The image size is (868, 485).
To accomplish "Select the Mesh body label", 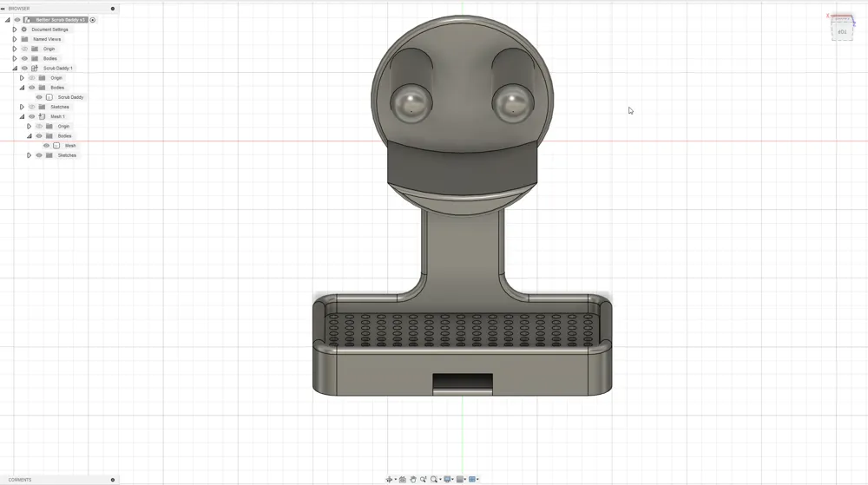I will pos(70,146).
